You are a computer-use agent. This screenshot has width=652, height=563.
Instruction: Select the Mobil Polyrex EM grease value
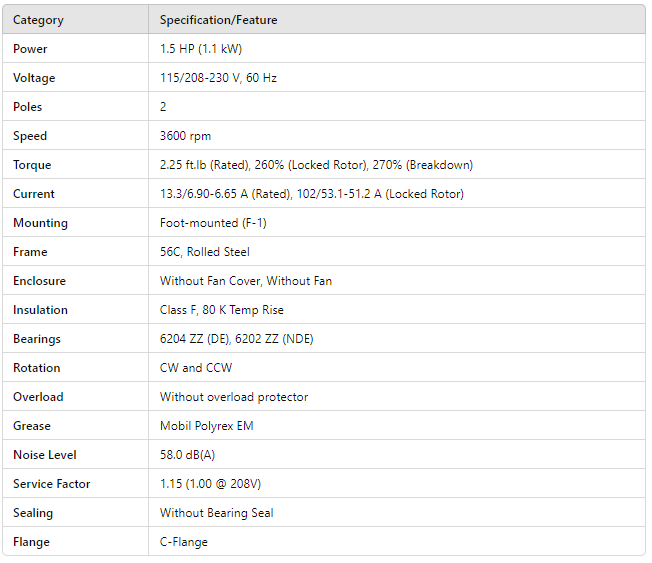(206, 426)
